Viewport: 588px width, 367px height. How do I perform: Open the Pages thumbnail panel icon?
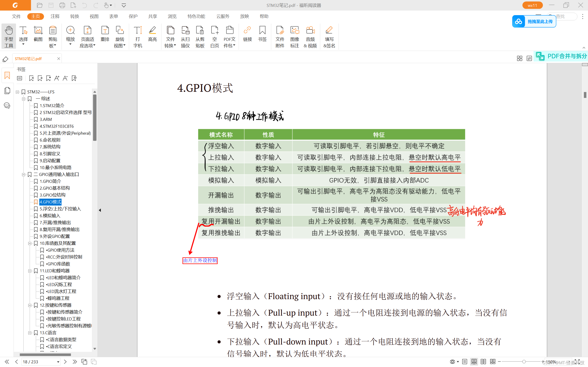pyautogui.click(x=7, y=91)
